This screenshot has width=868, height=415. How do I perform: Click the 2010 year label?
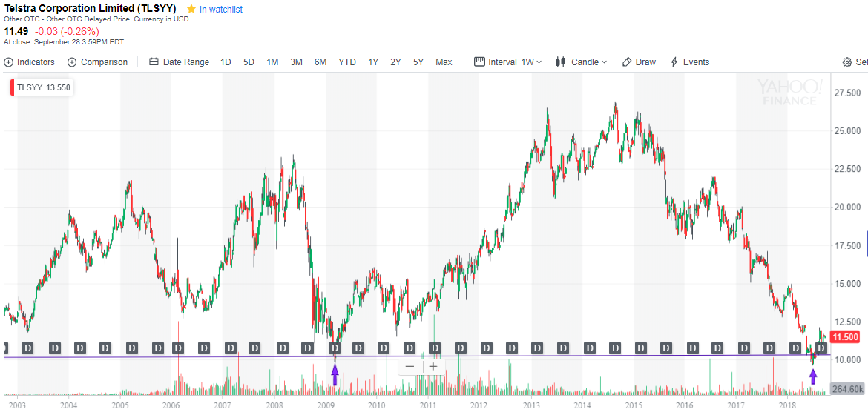377,405
